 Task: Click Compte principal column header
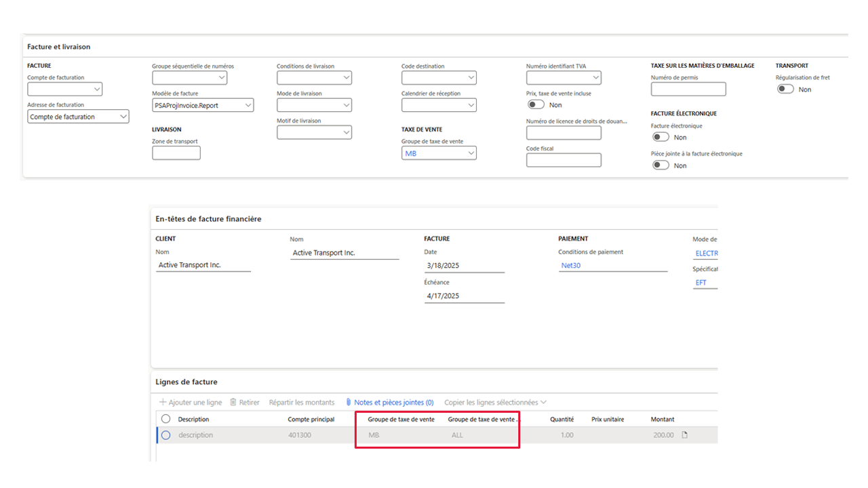pyautogui.click(x=311, y=420)
